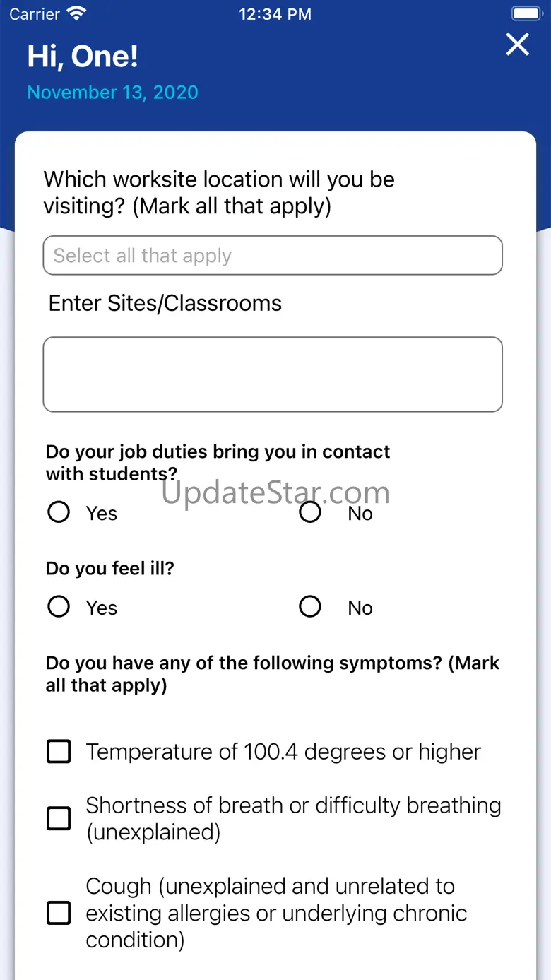Viewport: 551px width, 980px height.
Task: Select No for contact with students
Action: 310,512
